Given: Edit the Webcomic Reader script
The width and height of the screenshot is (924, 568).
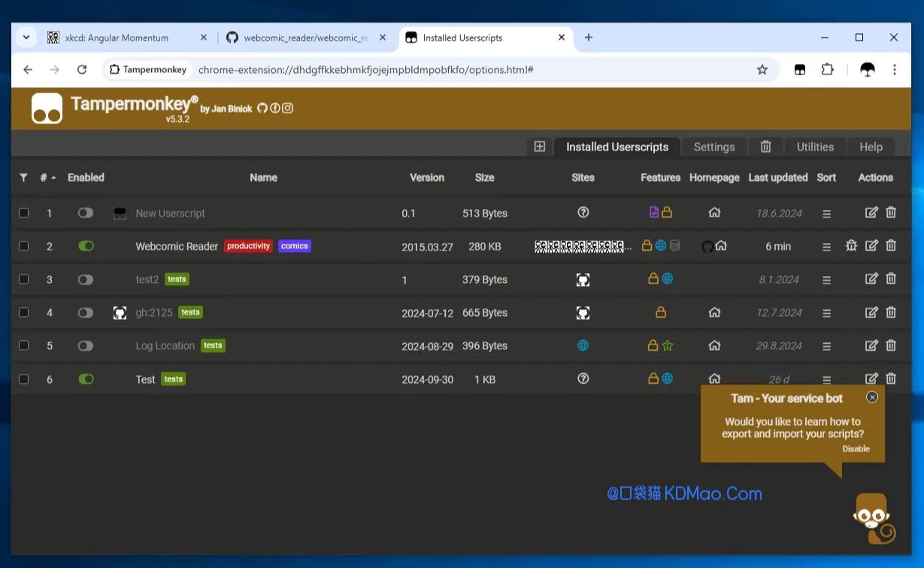Looking at the screenshot, I should (x=871, y=245).
